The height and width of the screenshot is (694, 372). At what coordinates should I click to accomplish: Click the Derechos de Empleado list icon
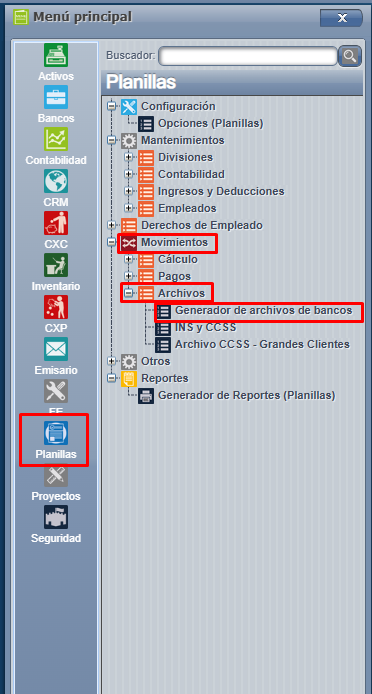click(129, 225)
